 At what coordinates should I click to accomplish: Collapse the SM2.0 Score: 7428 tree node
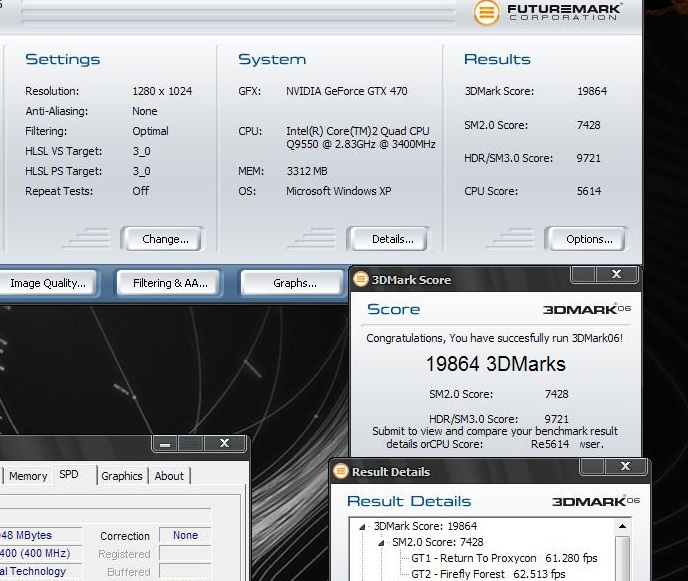pyautogui.click(x=381, y=543)
